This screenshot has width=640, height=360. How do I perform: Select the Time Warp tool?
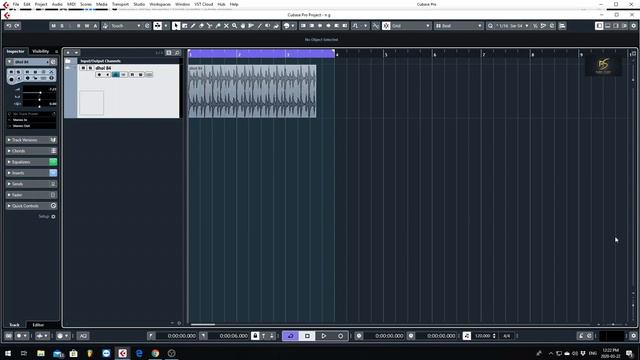[x=251, y=26]
